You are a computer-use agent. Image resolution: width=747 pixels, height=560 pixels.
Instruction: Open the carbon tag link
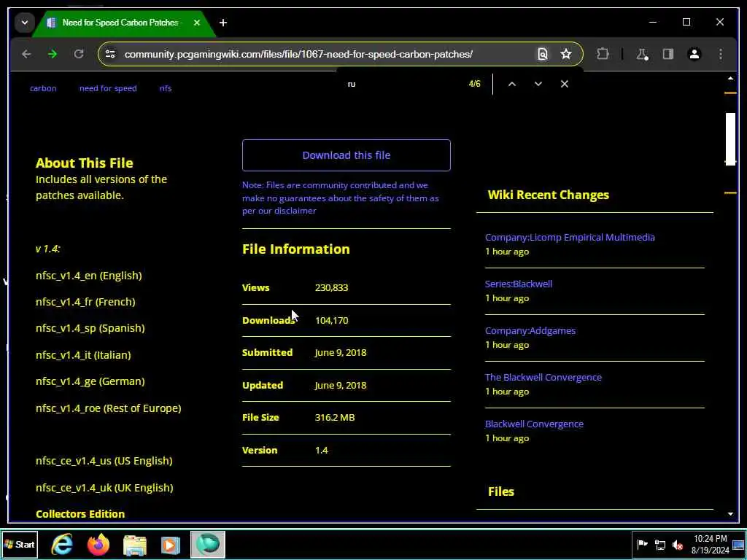[x=43, y=88]
